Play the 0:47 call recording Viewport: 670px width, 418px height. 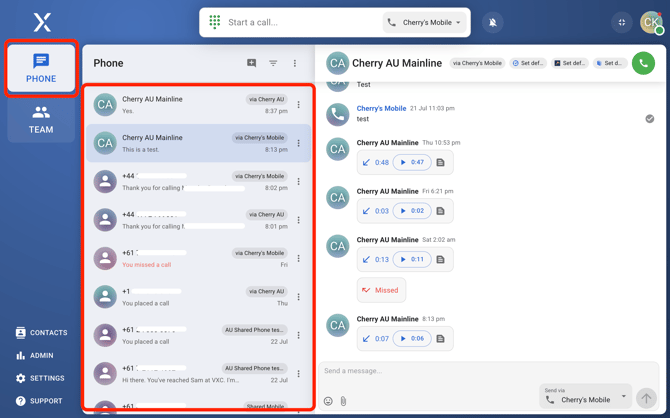click(x=411, y=162)
